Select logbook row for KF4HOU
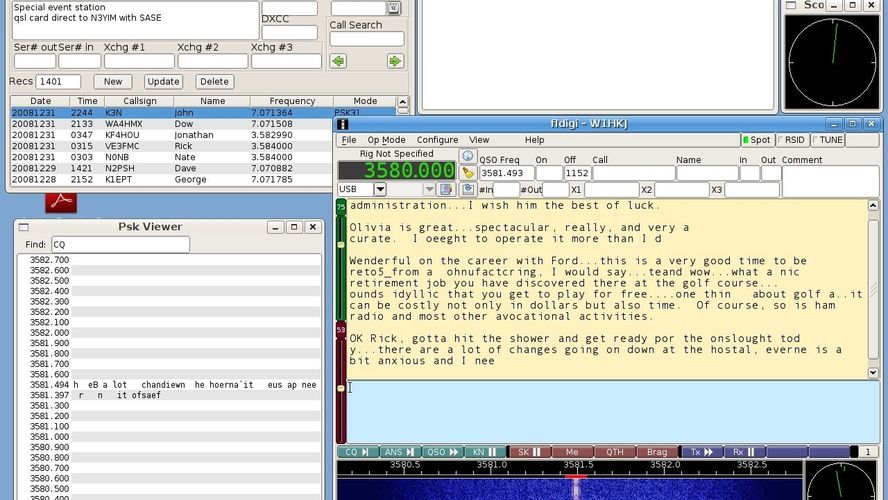This screenshot has height=500, width=888. pos(172,135)
